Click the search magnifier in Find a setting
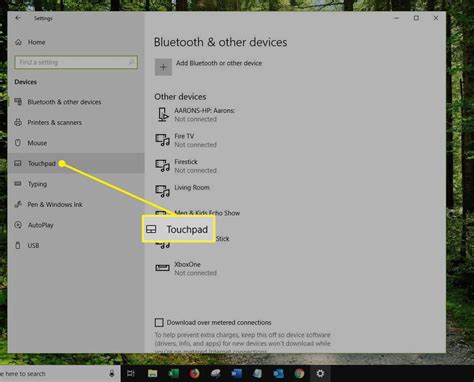The image size is (474, 382). (x=131, y=62)
